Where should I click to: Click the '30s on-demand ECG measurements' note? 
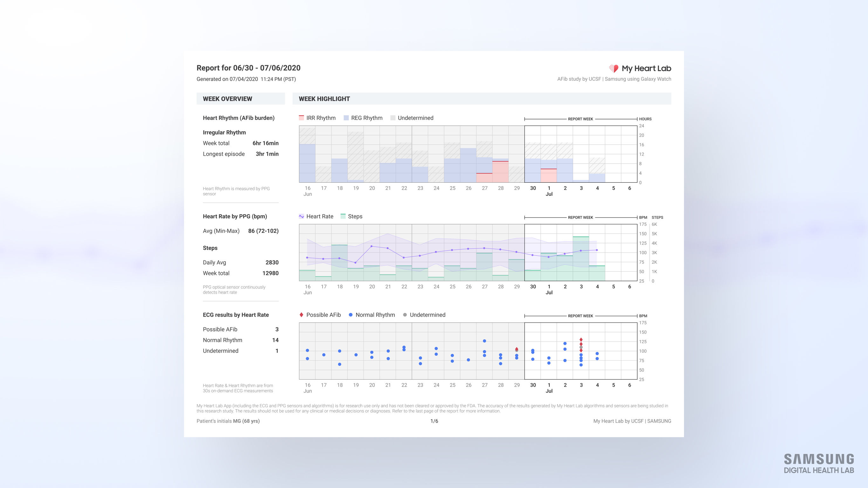[x=237, y=391]
